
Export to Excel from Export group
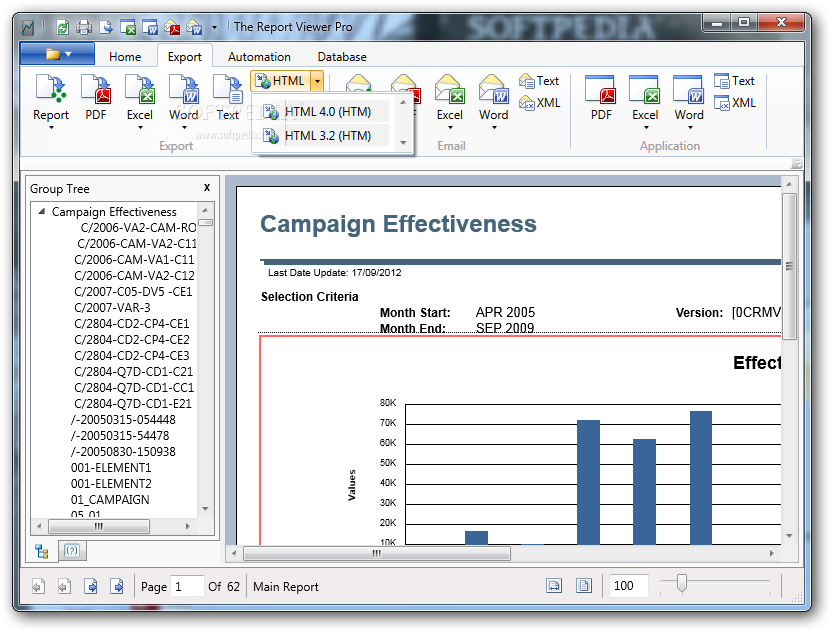tap(140, 99)
